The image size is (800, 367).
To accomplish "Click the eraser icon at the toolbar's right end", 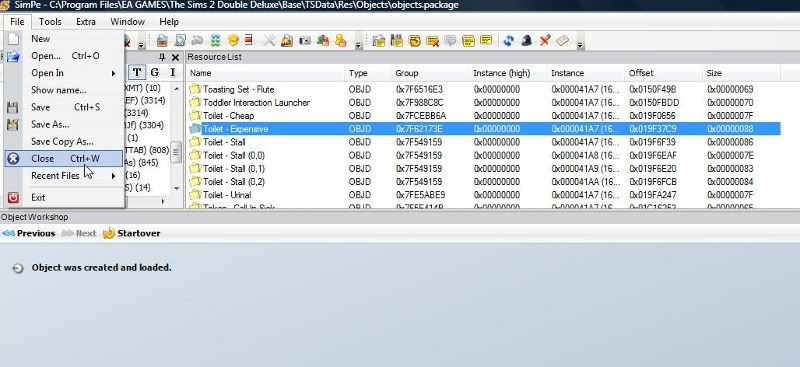I will click(x=563, y=40).
